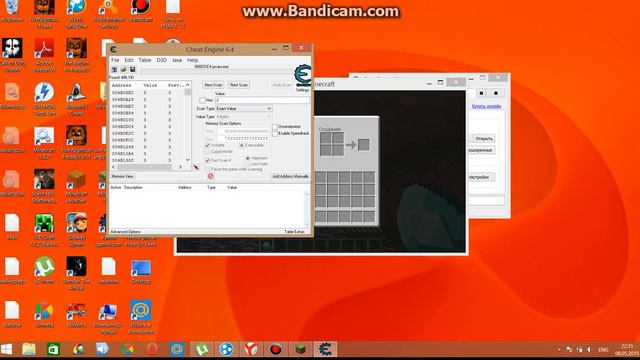Open the Edit menu

tap(129, 60)
